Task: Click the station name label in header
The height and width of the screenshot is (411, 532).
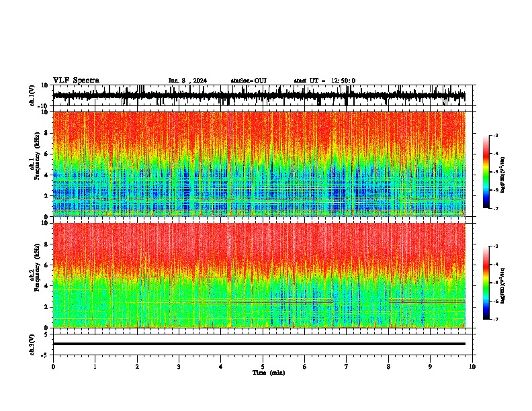Action: coord(249,81)
